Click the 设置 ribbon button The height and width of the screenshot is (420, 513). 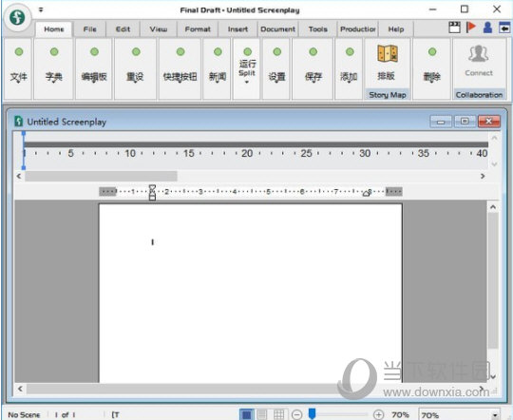(276, 68)
